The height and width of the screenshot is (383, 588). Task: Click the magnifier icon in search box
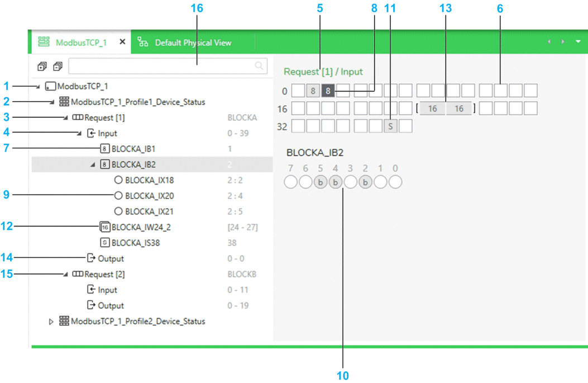click(259, 66)
